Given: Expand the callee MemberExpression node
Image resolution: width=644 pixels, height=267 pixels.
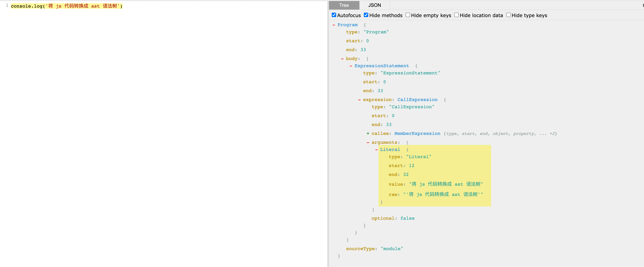Looking at the screenshot, I should coord(368,133).
